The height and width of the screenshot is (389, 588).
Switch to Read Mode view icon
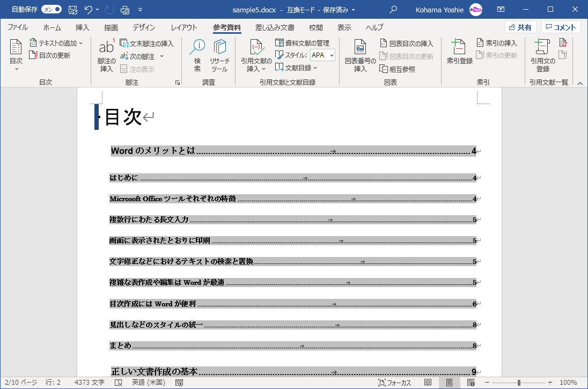tap(428, 383)
